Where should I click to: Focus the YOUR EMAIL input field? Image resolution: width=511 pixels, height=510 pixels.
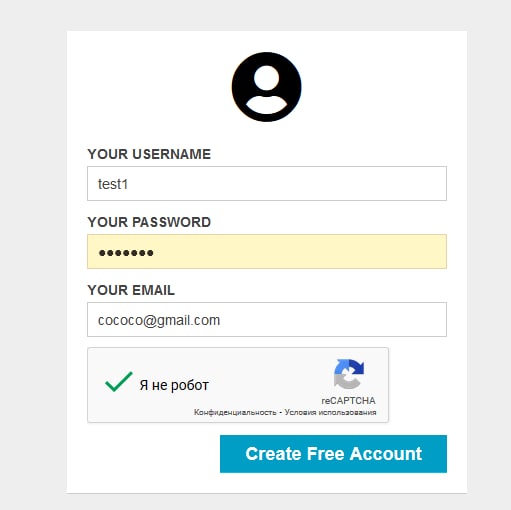point(267,320)
